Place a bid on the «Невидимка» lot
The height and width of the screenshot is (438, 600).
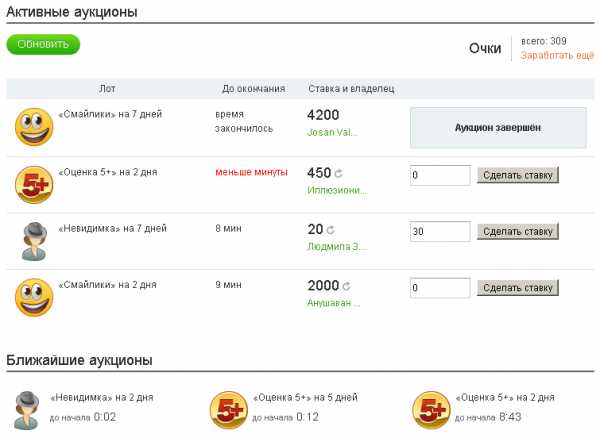517,231
